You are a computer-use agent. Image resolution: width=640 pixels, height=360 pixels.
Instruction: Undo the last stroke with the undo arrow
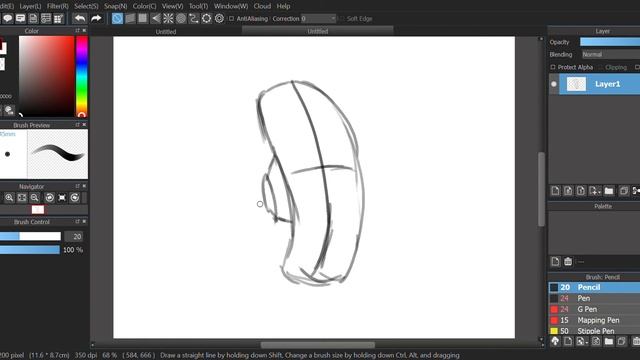[80, 18]
